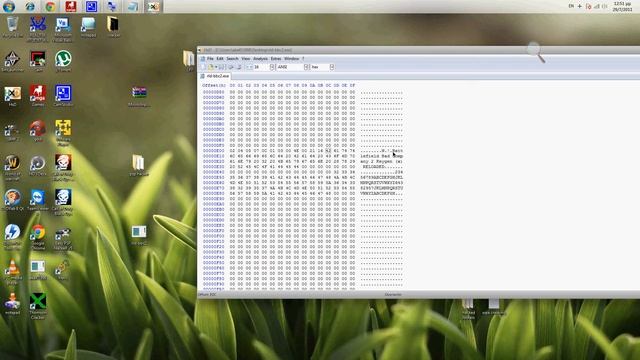Open the VMware Player desktop shortcut
Screen dimensions: 640x360
pos(63,133)
